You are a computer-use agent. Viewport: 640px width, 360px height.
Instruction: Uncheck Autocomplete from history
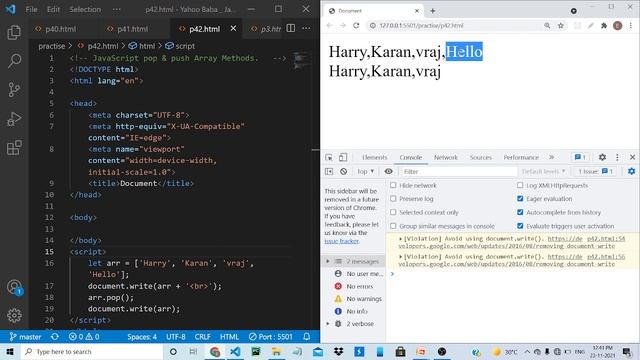pyautogui.click(x=520, y=212)
